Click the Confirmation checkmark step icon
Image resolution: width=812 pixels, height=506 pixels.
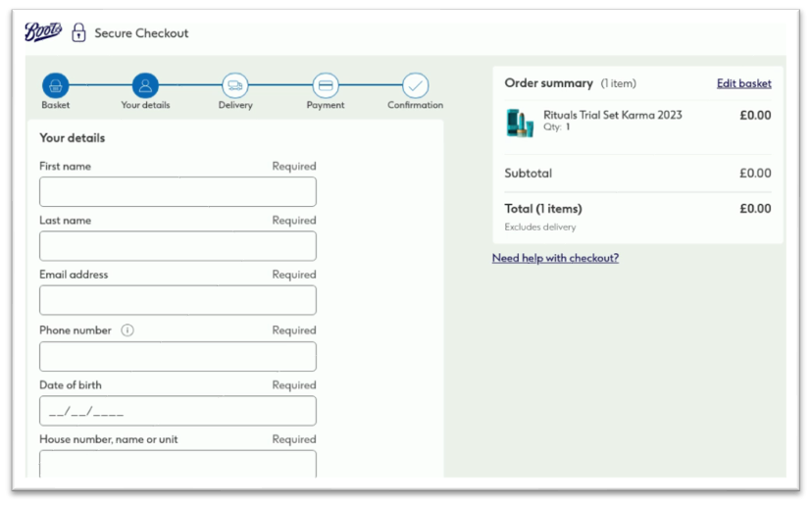point(415,85)
